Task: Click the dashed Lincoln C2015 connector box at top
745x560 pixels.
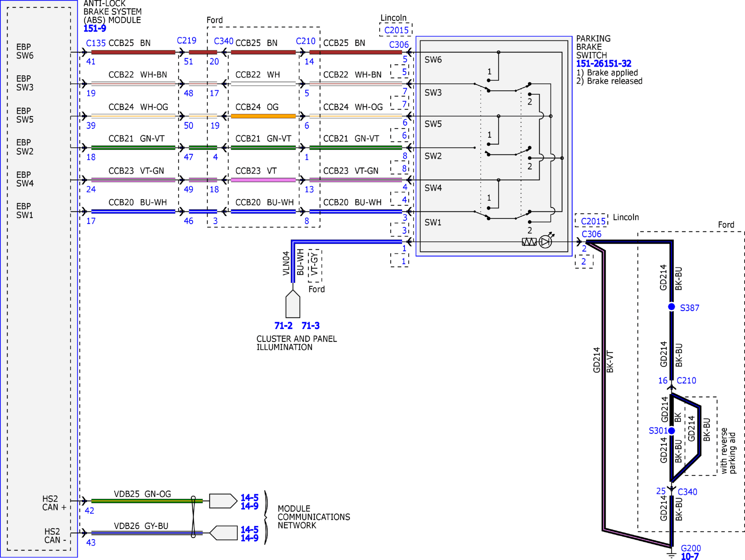Action: point(396,30)
